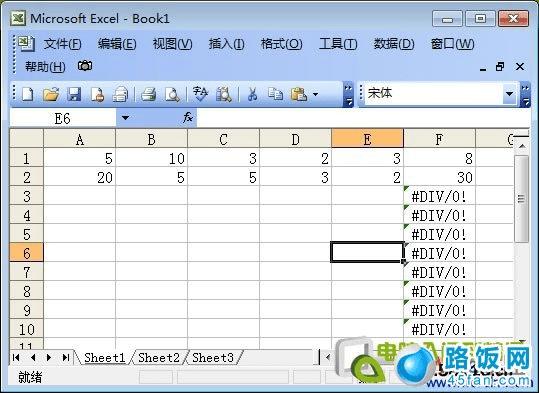Click the Cut scissors icon
The width and height of the screenshot is (539, 393).
point(252,94)
